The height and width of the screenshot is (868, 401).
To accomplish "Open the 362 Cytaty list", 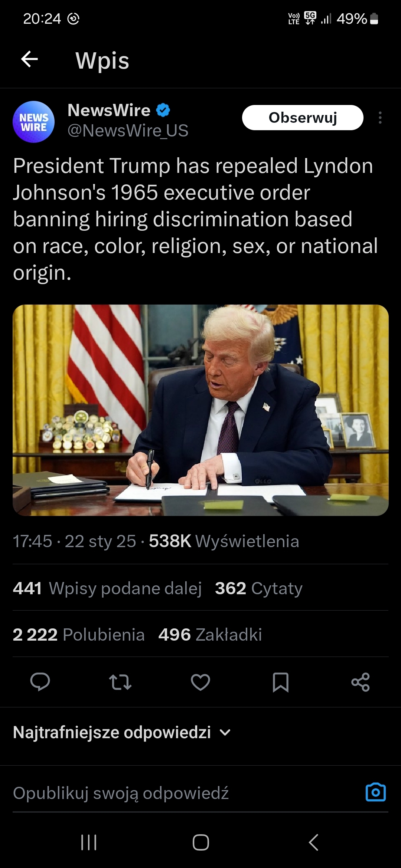I will coord(259,588).
